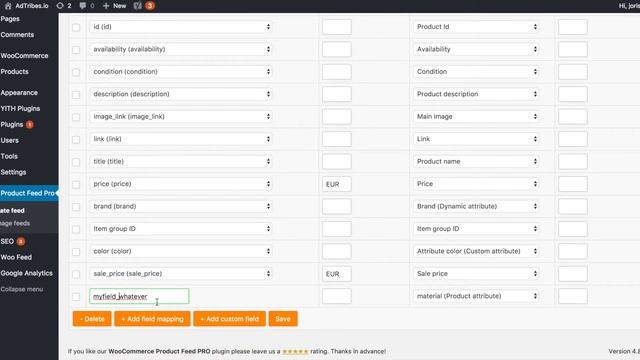The height and width of the screenshot is (360, 640).
Task: Click the orange Save button
Action: tap(283, 319)
